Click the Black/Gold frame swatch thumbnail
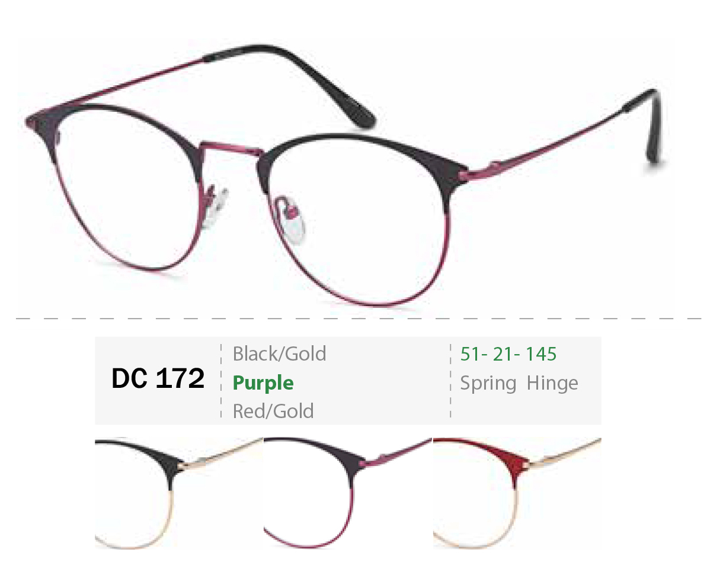 [179, 493]
